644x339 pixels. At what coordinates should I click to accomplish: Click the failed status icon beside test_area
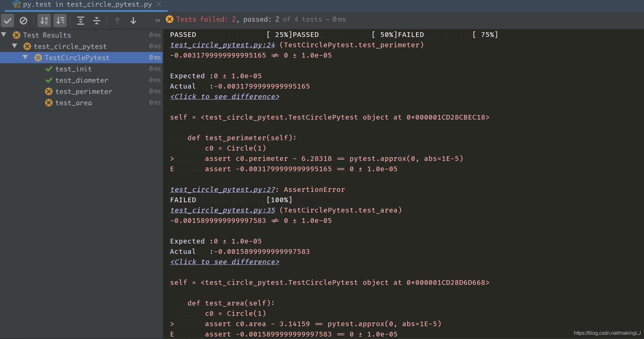tap(49, 103)
